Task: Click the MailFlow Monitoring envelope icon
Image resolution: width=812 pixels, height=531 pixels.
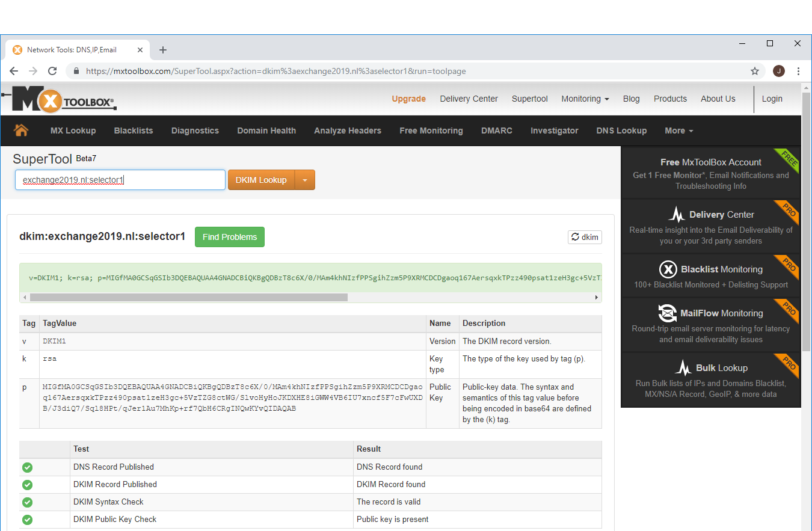Action: tap(667, 313)
